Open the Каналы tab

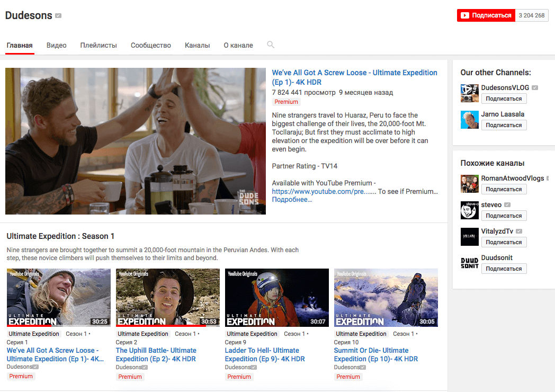click(197, 46)
